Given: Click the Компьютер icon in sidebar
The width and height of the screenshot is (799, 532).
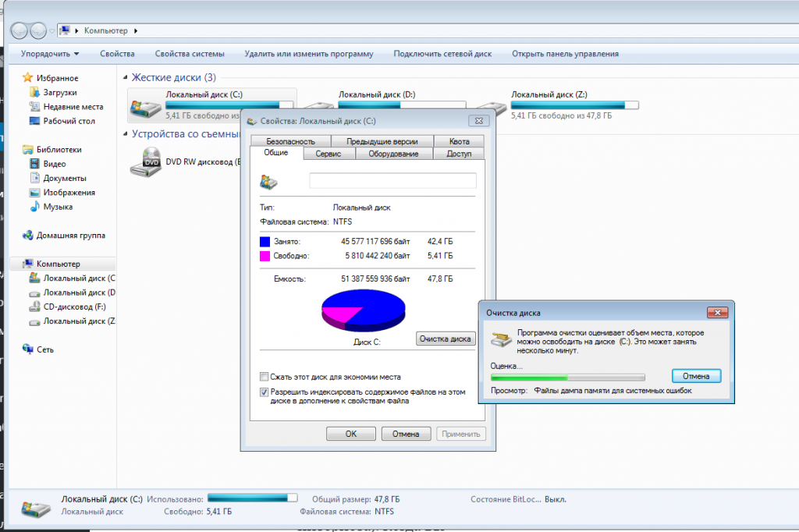Looking at the screenshot, I should tap(27, 264).
